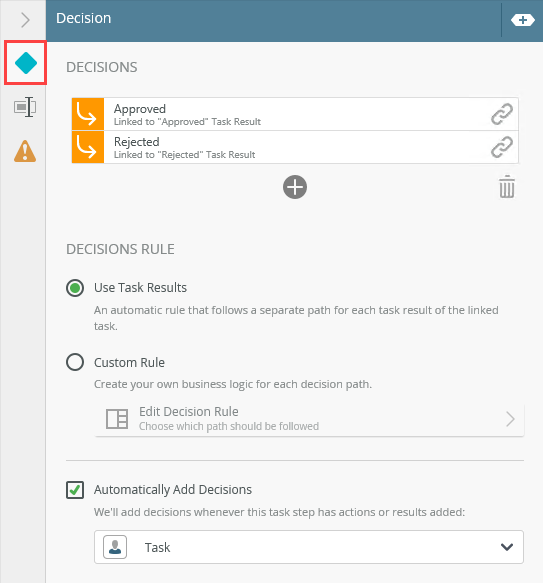Delete the decision using the trash icon
Screen dimensions: 543x583
(x=507, y=187)
